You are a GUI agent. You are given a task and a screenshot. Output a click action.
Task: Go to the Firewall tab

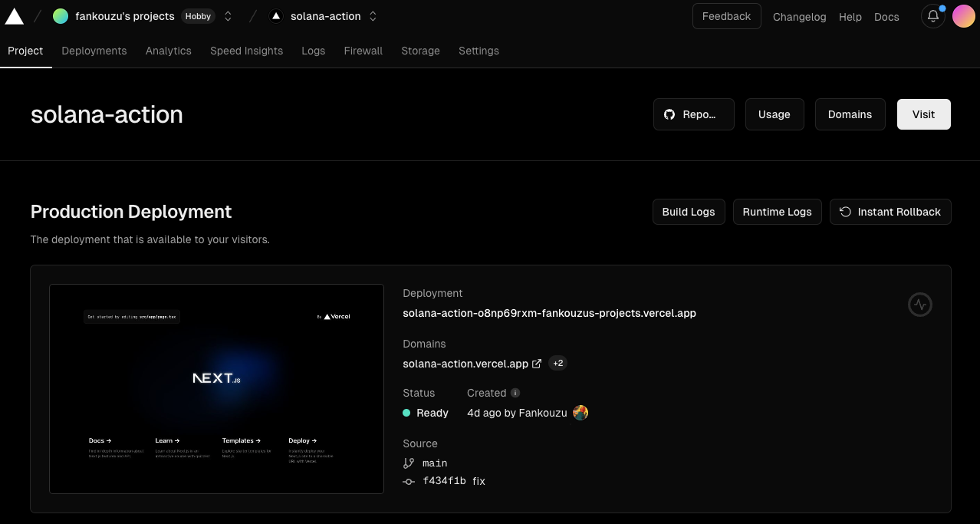click(x=363, y=51)
